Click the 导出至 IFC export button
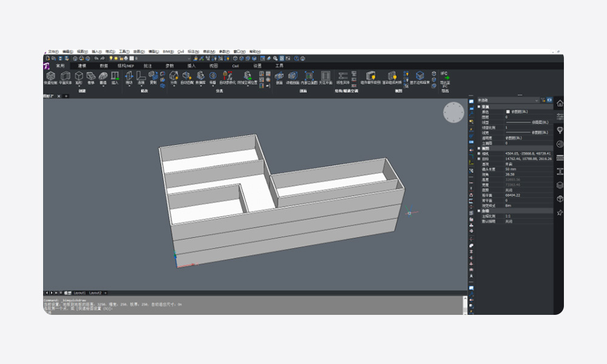The width and height of the screenshot is (607, 364). coord(445,79)
